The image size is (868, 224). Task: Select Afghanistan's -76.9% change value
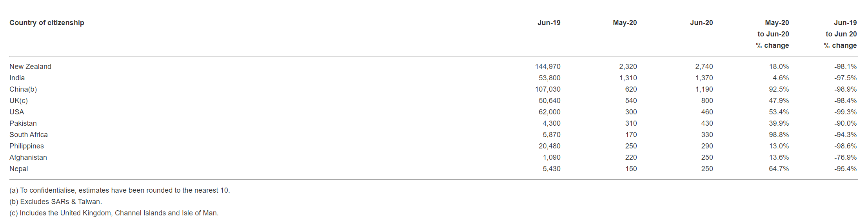tap(845, 157)
